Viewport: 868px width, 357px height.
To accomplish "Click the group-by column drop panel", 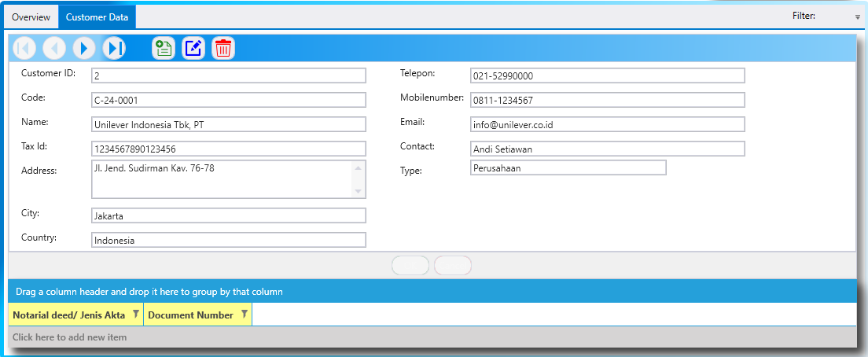I will click(x=432, y=291).
